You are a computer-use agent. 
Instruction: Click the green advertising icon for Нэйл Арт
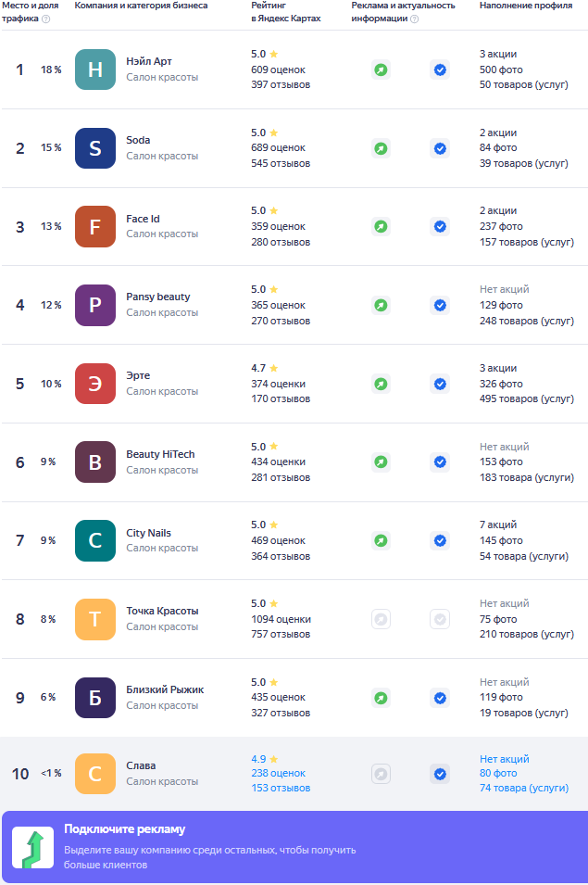point(381,70)
